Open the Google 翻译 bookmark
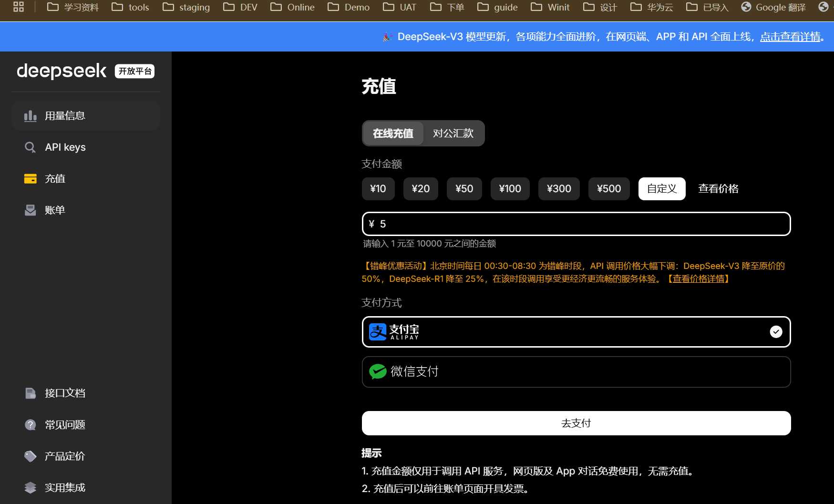Image resolution: width=834 pixels, height=504 pixels. coord(773,7)
